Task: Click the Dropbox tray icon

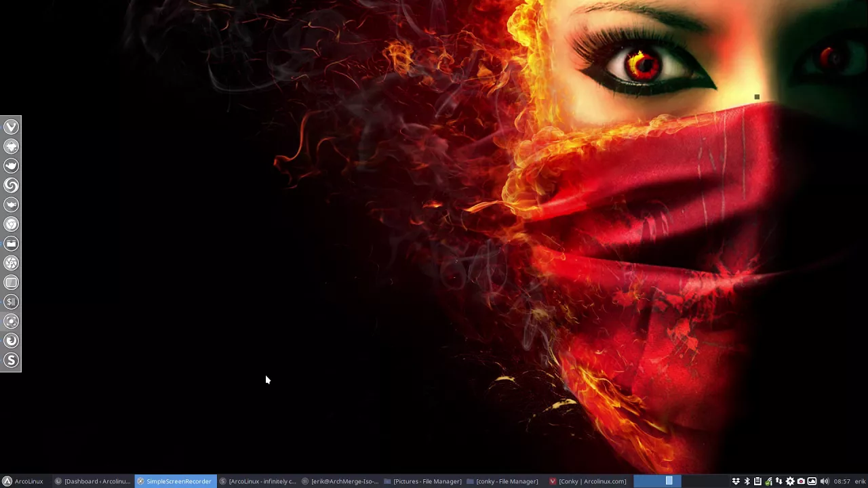Action: [736, 481]
